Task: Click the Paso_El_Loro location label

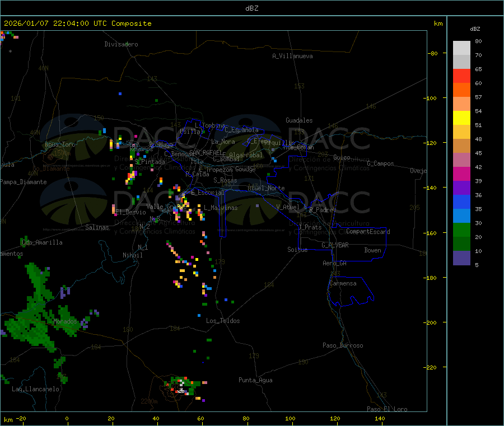Action: 387,409
